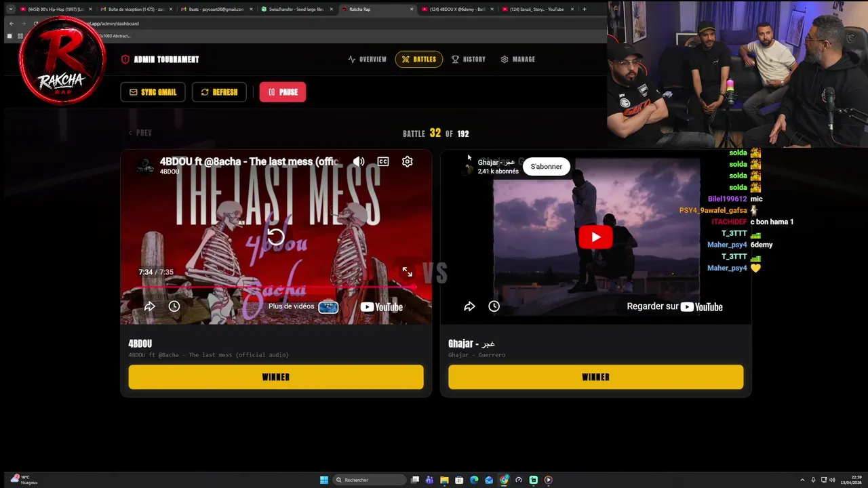The height and width of the screenshot is (488, 868).
Task: Open the 4BDOU channel avatar
Action: tap(144, 166)
